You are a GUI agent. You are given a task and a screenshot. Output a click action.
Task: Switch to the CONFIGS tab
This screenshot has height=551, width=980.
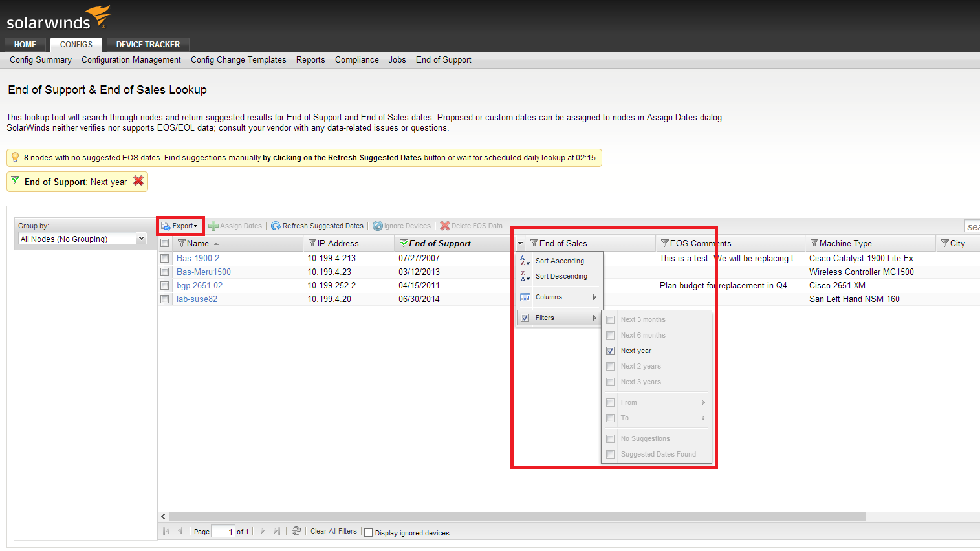76,45
